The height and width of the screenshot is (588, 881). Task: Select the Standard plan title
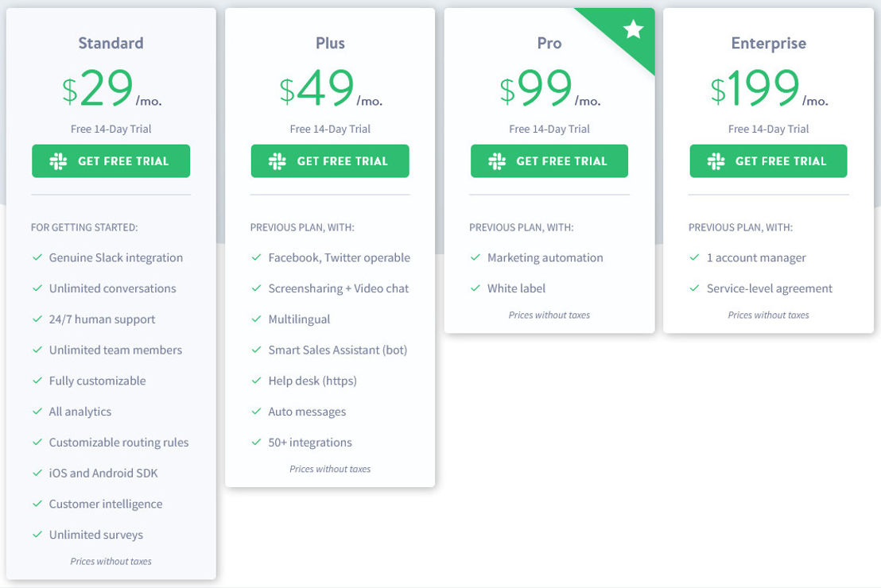(111, 43)
